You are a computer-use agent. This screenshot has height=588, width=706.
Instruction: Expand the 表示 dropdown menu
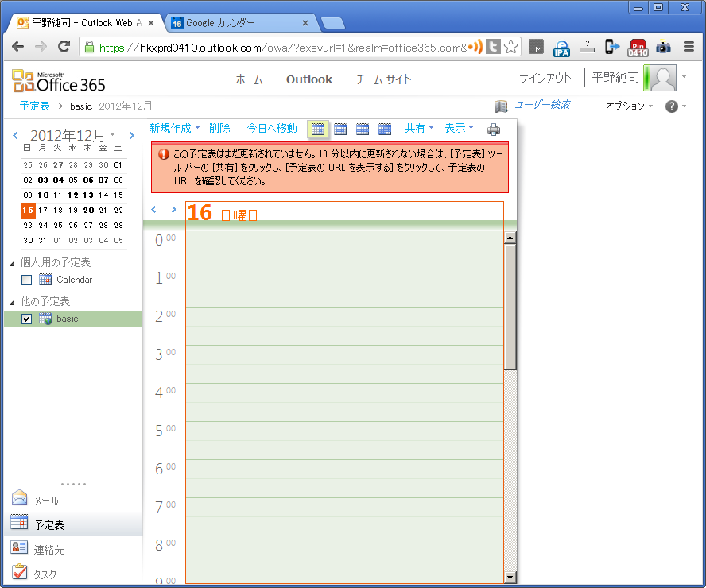pos(458,128)
